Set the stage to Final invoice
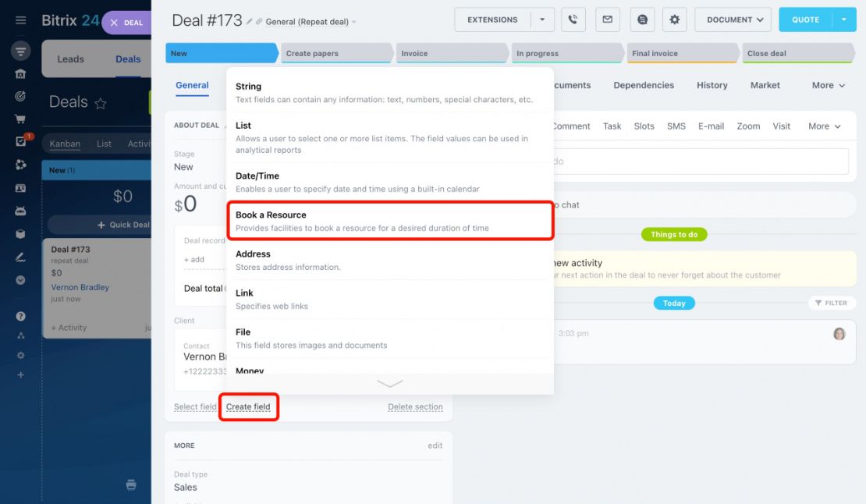The image size is (866, 504). tap(683, 53)
